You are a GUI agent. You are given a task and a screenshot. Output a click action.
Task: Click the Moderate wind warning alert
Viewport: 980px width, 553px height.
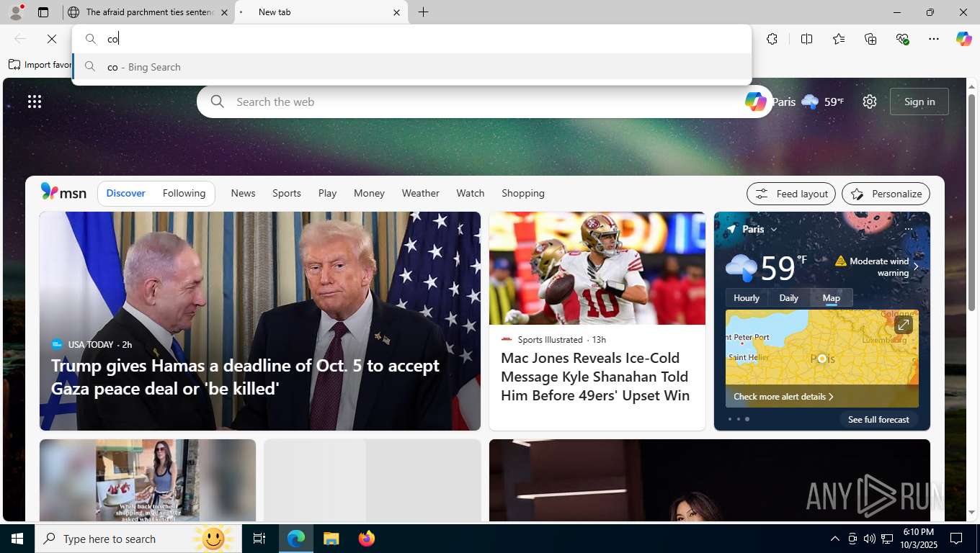pyautogui.click(x=872, y=266)
